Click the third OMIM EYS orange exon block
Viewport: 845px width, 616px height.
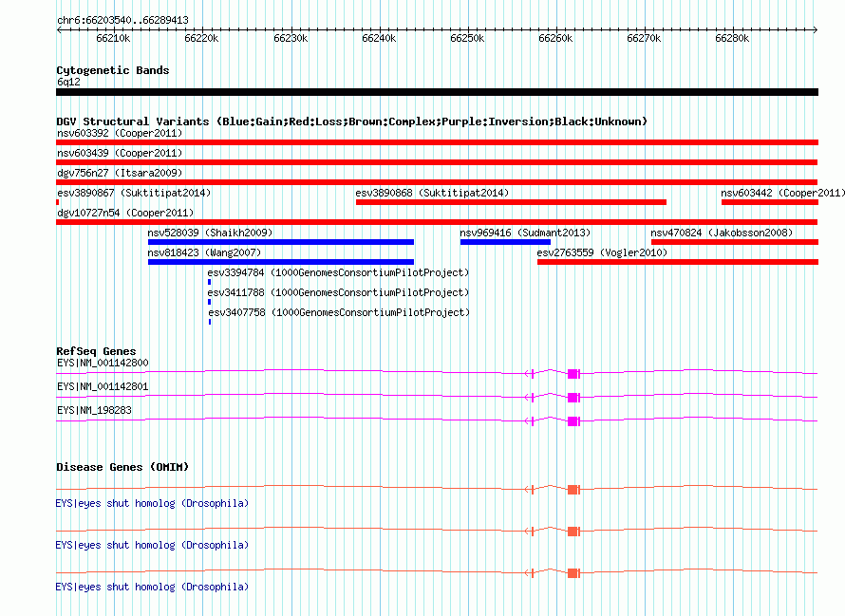pos(573,573)
